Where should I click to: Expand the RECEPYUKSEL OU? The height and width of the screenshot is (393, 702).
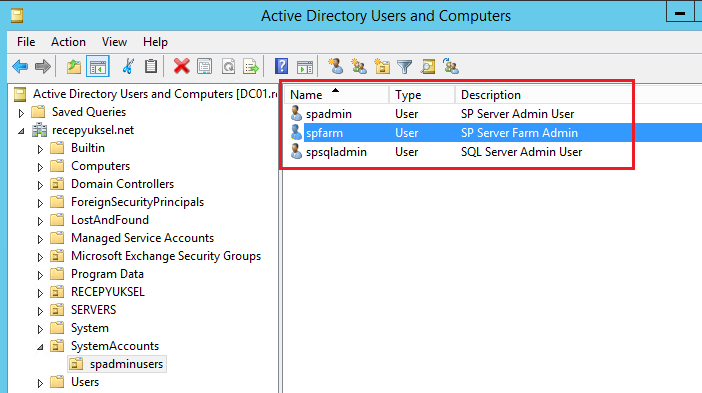[40, 293]
